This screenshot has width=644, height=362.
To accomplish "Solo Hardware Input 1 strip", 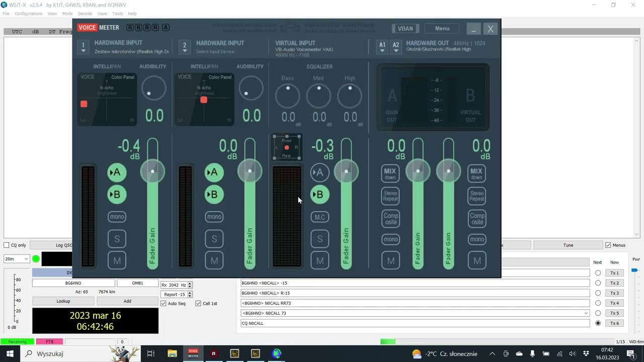I will click(117, 239).
